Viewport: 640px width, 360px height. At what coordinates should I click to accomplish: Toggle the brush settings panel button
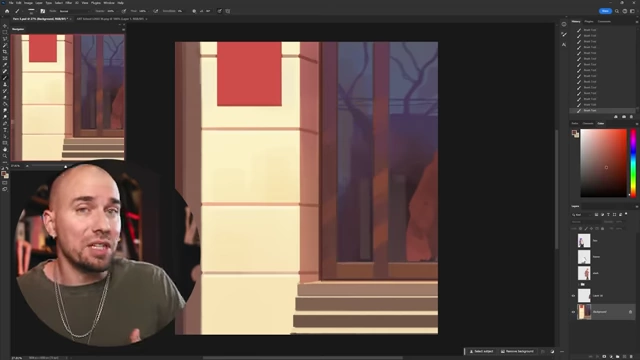pos(42,11)
